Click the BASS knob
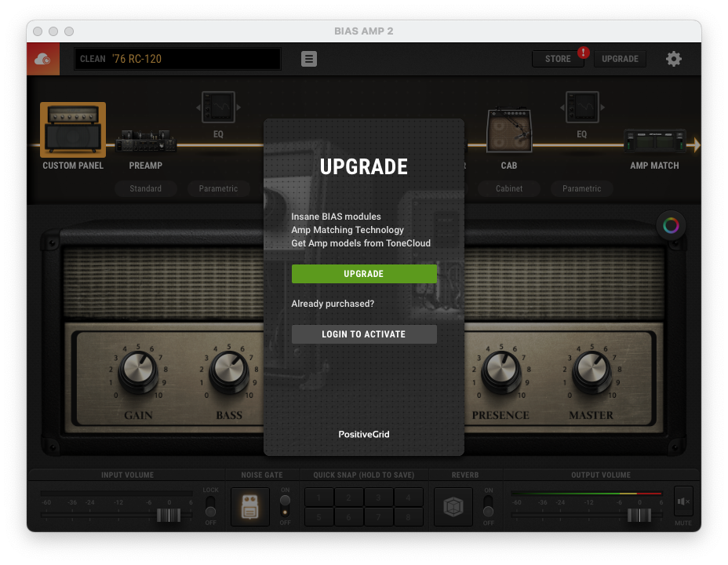The image size is (728, 565). 229,370
